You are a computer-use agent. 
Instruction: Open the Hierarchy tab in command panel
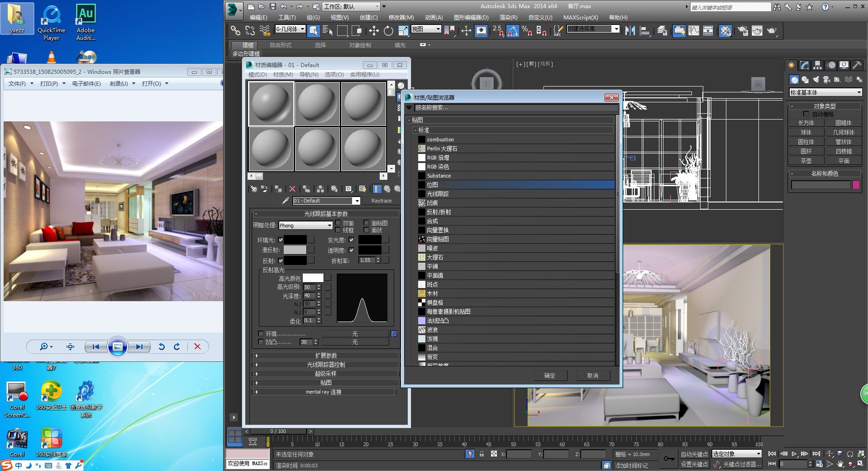817,65
